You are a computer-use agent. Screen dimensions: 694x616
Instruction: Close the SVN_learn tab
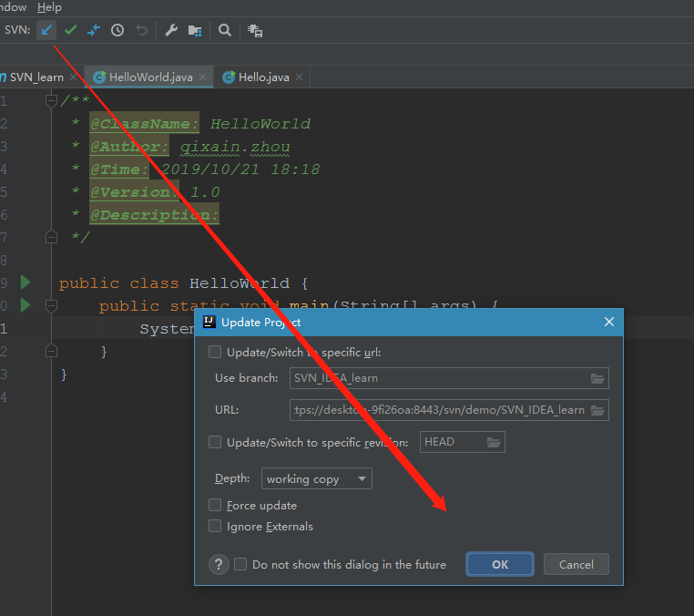click(74, 77)
